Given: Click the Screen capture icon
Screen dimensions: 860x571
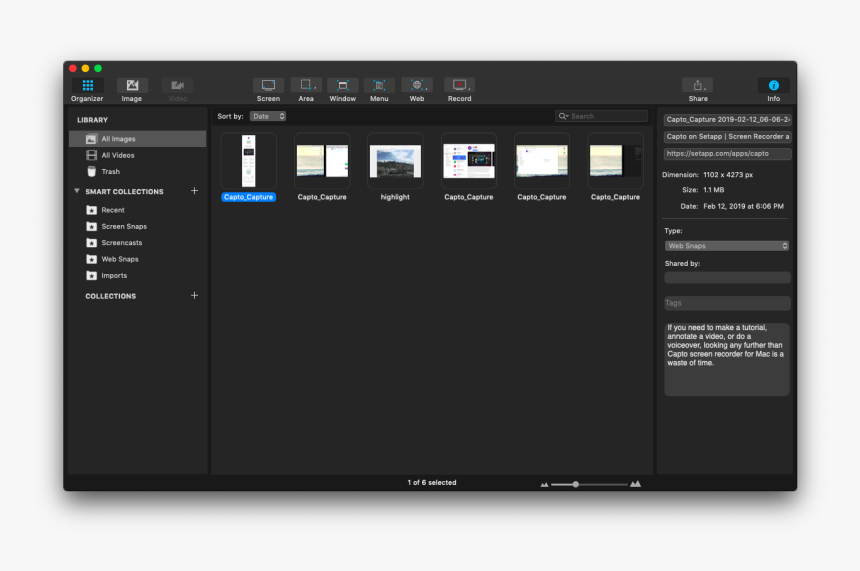Looking at the screenshot, I should coord(268,86).
